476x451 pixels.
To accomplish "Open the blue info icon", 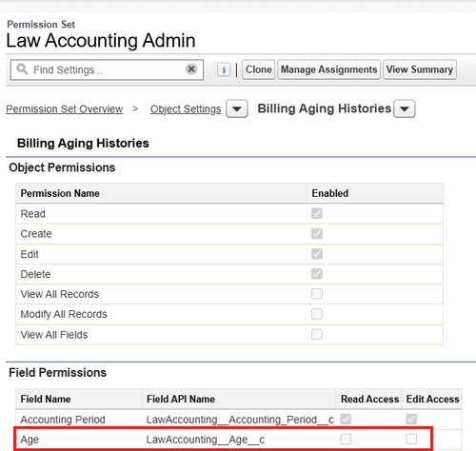I will [224, 69].
